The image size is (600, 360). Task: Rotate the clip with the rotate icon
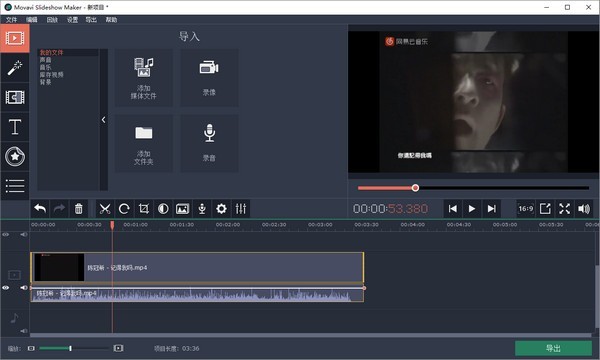point(124,209)
